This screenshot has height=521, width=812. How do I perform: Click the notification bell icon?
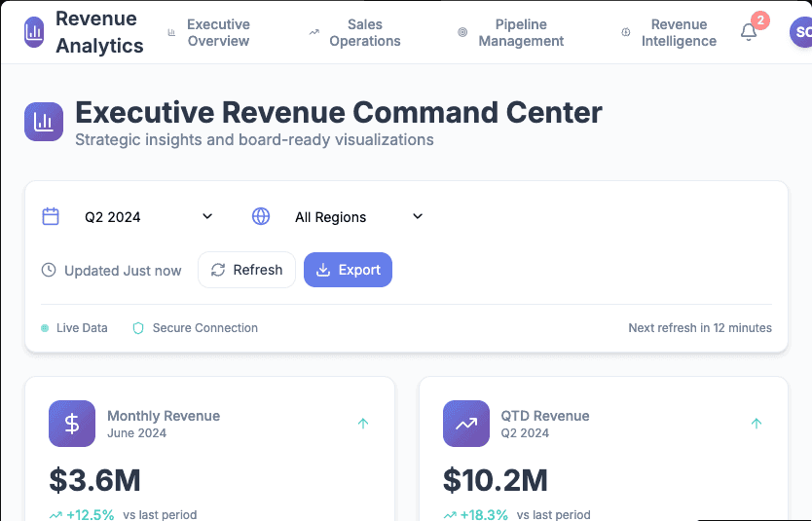coord(749,32)
